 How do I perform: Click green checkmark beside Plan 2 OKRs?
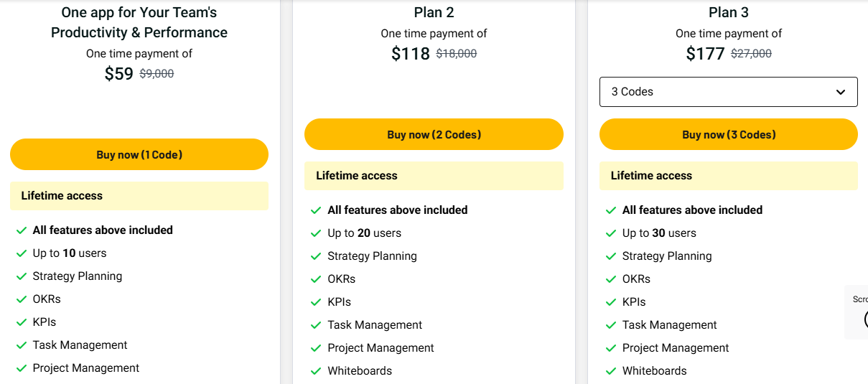316,279
